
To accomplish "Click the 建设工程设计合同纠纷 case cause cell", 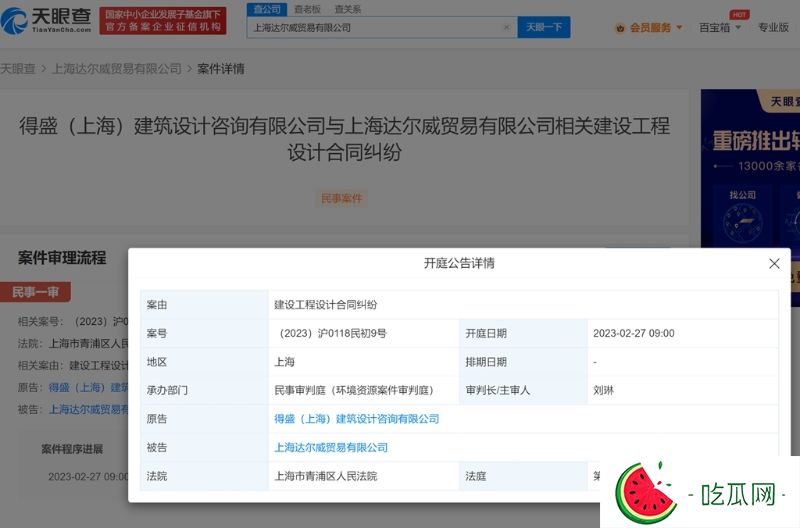I will (523, 305).
